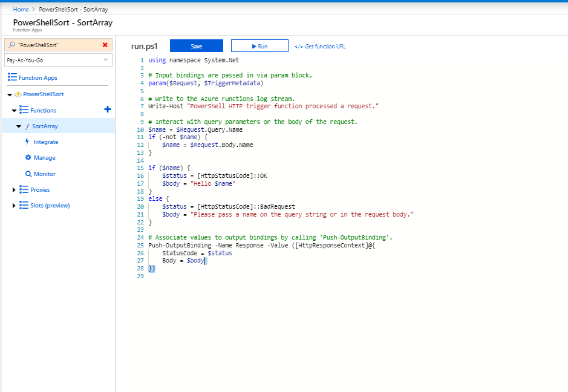Open the Pay-As-You-Go subscription dropdown

coord(58,60)
